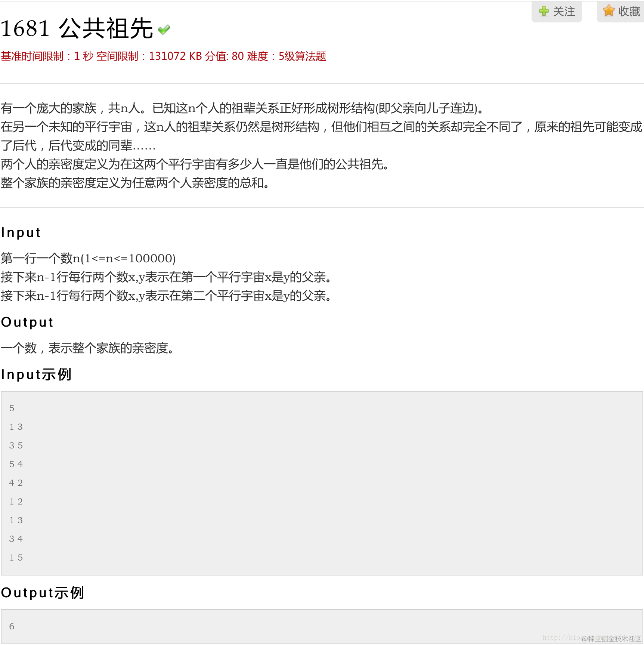Click the sample input row 5 4

pyautogui.click(x=16, y=464)
